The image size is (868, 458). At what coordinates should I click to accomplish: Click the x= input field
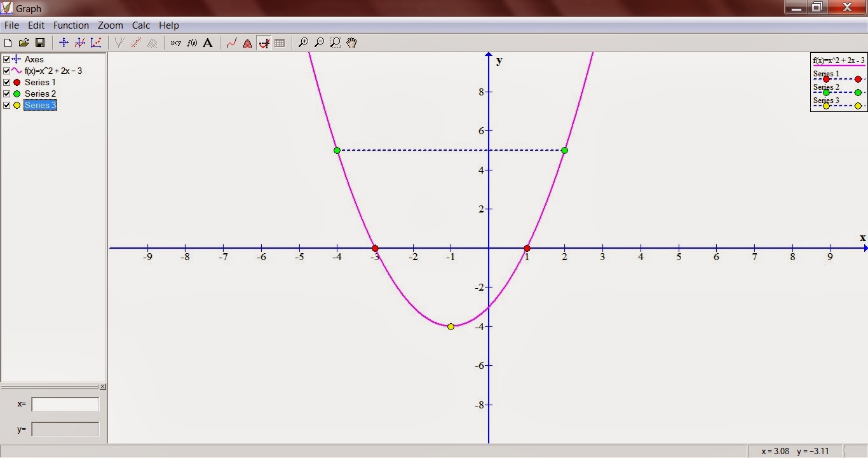[x=65, y=404]
